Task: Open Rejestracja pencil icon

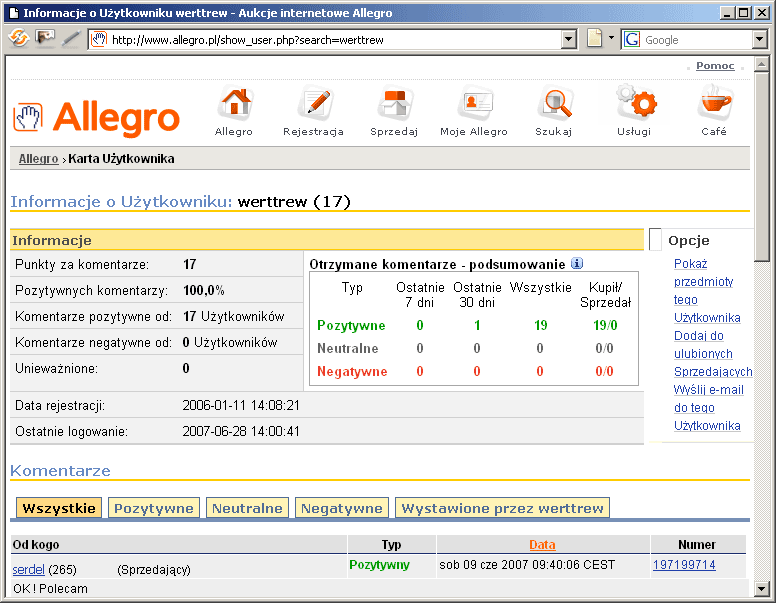Action: [x=315, y=103]
